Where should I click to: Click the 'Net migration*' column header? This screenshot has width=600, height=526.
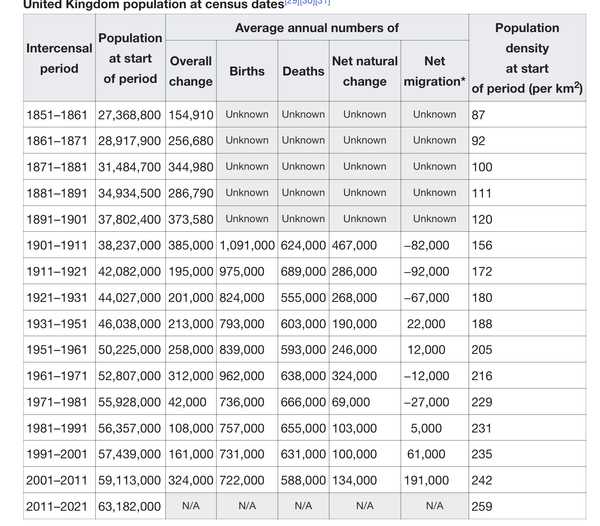click(x=435, y=71)
